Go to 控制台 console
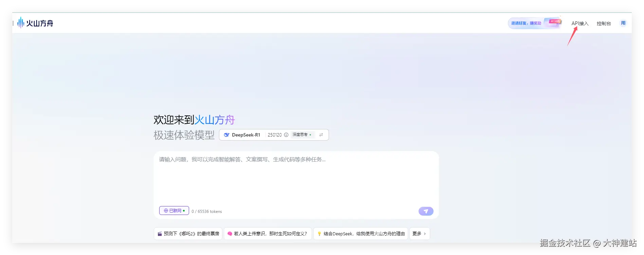This screenshot has width=644, height=255. pyautogui.click(x=604, y=23)
